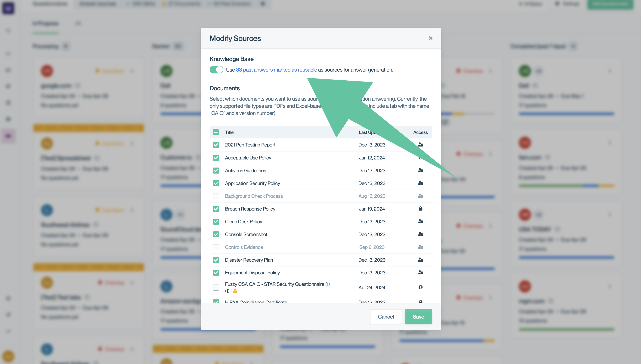This screenshot has width=641, height=364.
Task: Click the access icon for Antivirus Guidelines
Action: click(420, 170)
